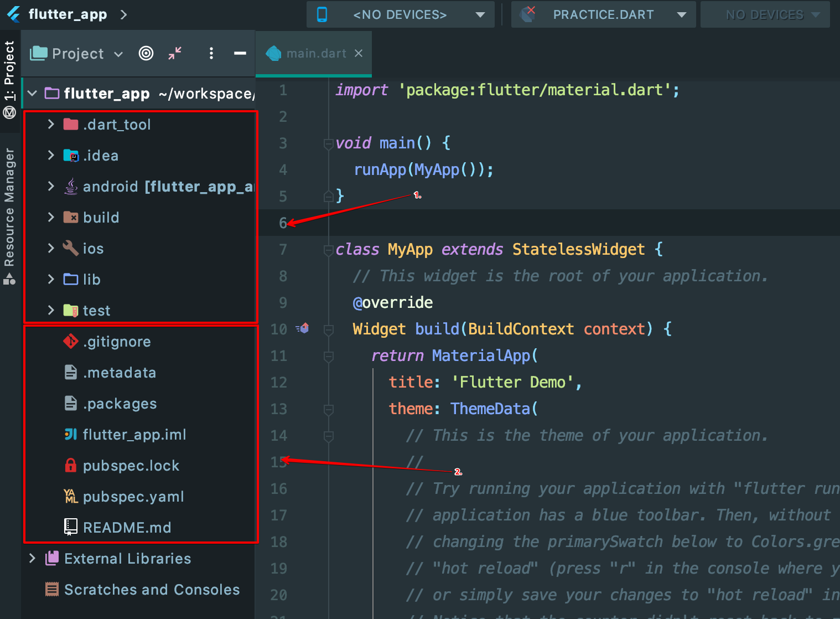Expand the ios folder
Viewport: 840px width, 619px height.
[51, 248]
